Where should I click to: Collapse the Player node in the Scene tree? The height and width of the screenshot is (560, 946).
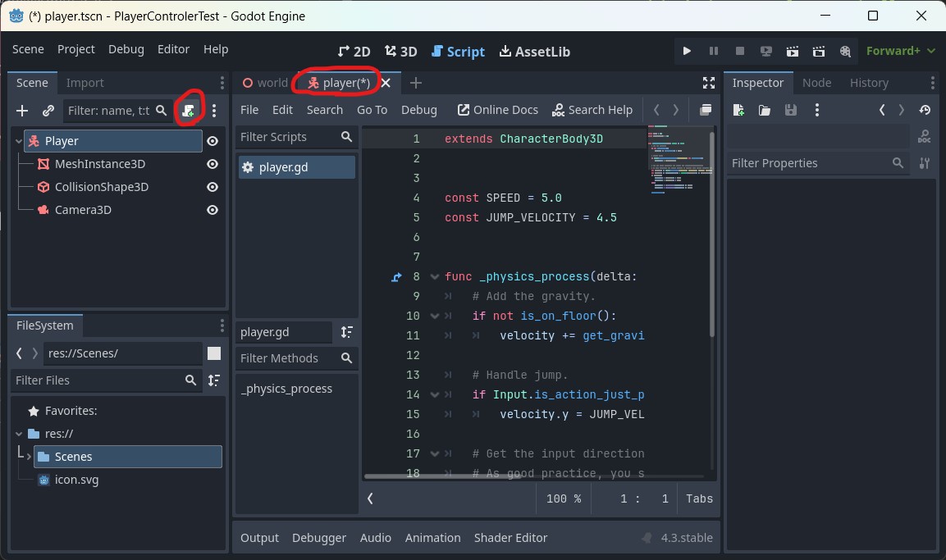[18, 140]
